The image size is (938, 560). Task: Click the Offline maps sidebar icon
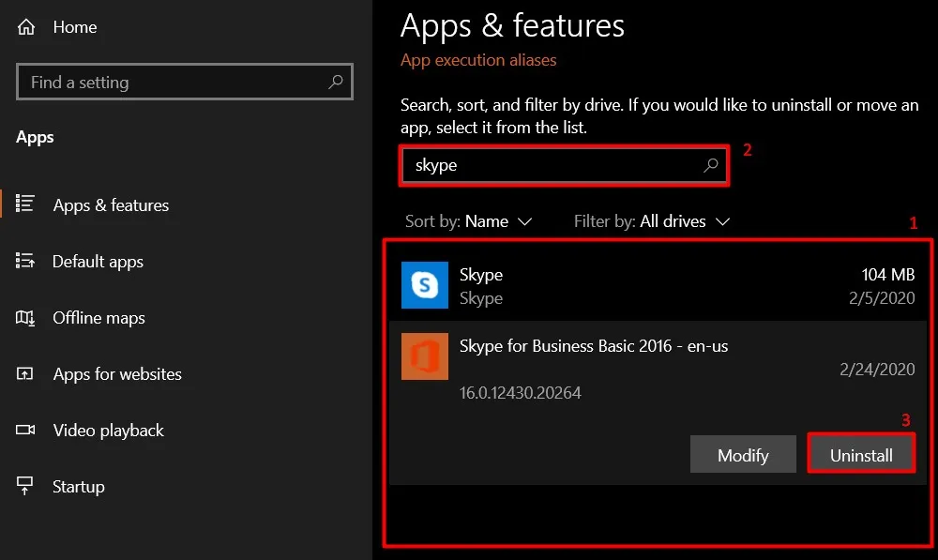(24, 317)
